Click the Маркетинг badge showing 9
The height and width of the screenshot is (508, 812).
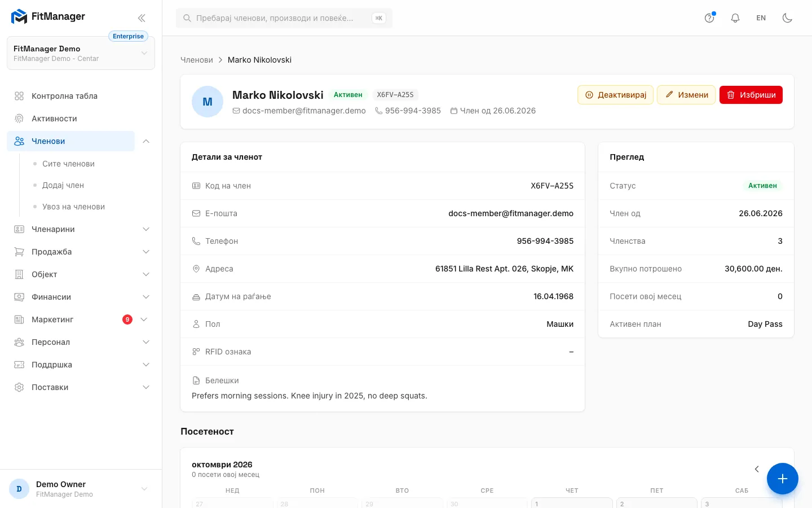[x=127, y=319]
